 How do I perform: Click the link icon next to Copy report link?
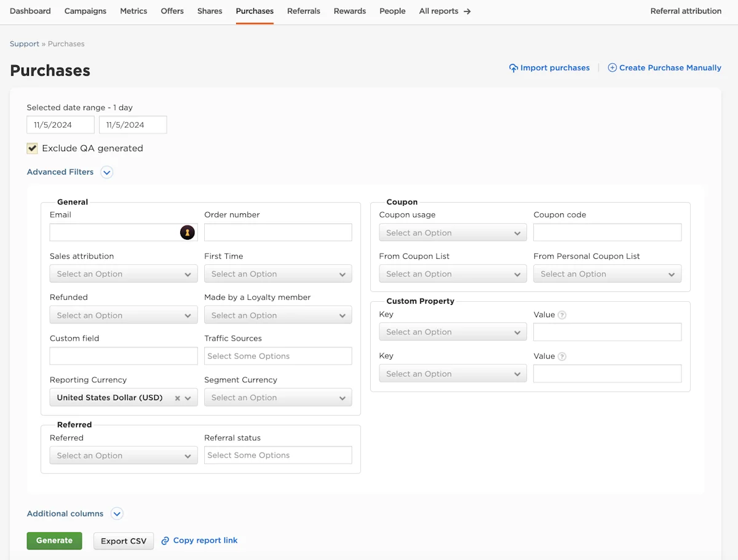[x=165, y=541]
